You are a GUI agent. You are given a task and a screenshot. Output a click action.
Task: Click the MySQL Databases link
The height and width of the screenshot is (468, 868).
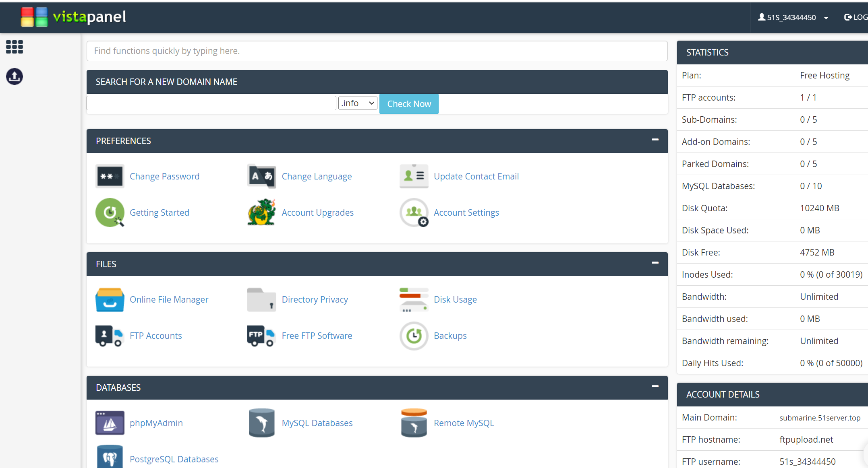(x=317, y=423)
